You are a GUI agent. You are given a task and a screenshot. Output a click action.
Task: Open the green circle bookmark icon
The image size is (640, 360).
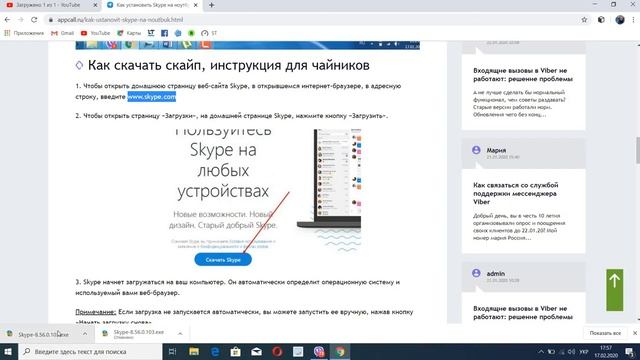(x=191, y=33)
